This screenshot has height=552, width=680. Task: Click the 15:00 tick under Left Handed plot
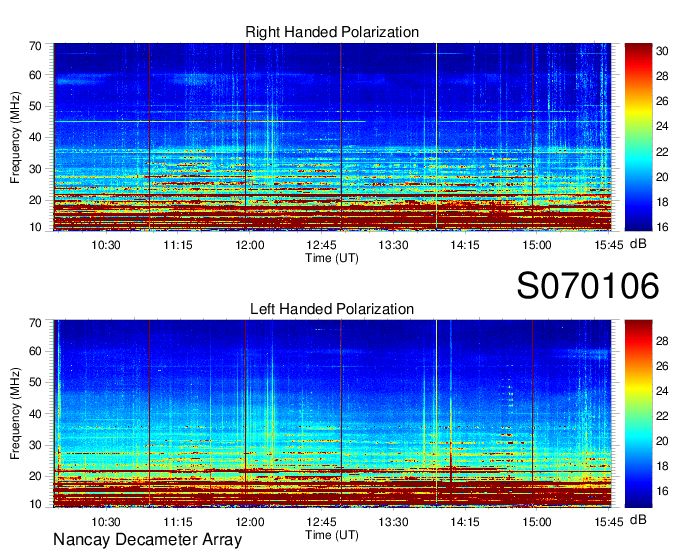click(x=536, y=522)
